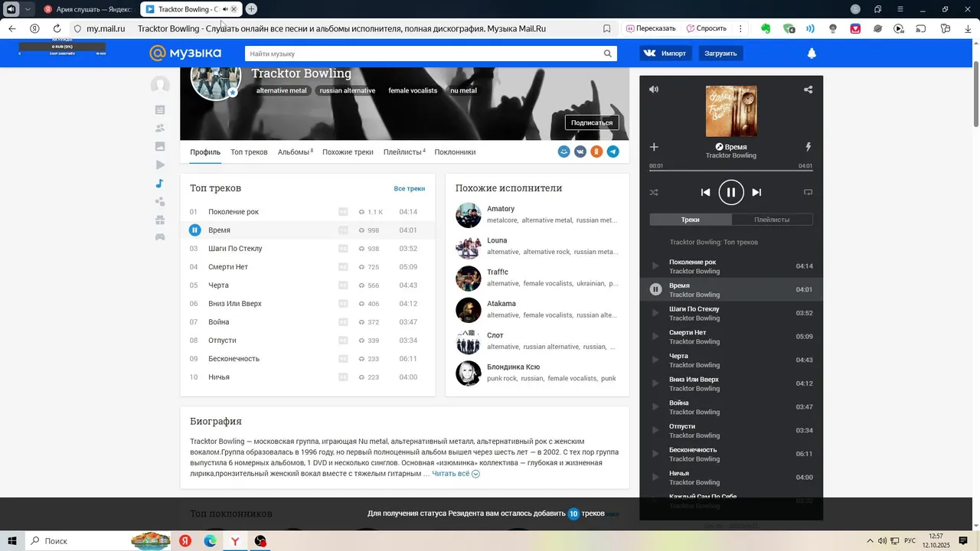Screen dimensions: 980x551
Task: Play Поколение рок in player queue
Action: (655, 266)
